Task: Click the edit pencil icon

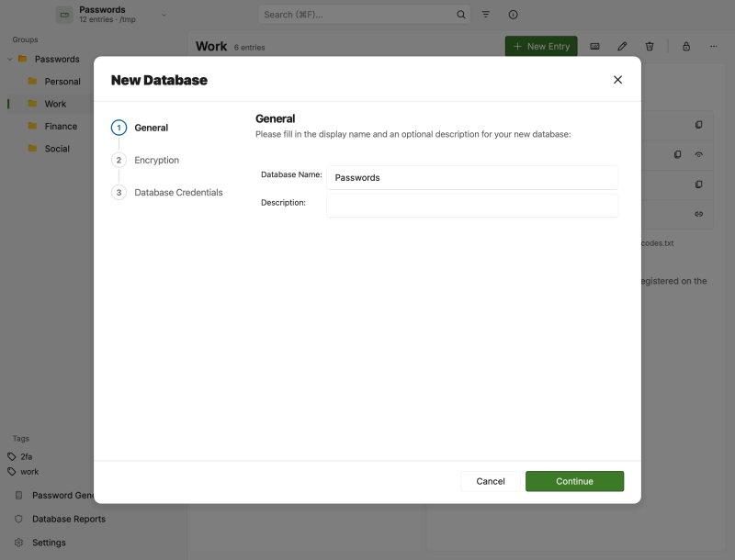Action: click(x=622, y=46)
